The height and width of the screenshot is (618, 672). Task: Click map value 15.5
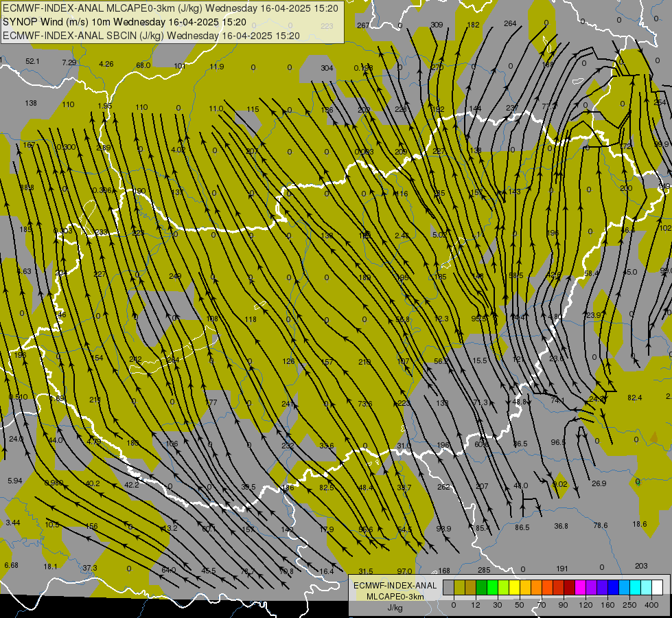(x=480, y=360)
